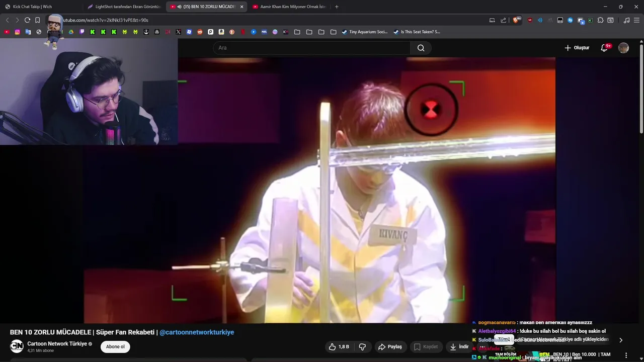Bookmark this page in address bar
This screenshot has width=644, height=362.
(x=37, y=20)
